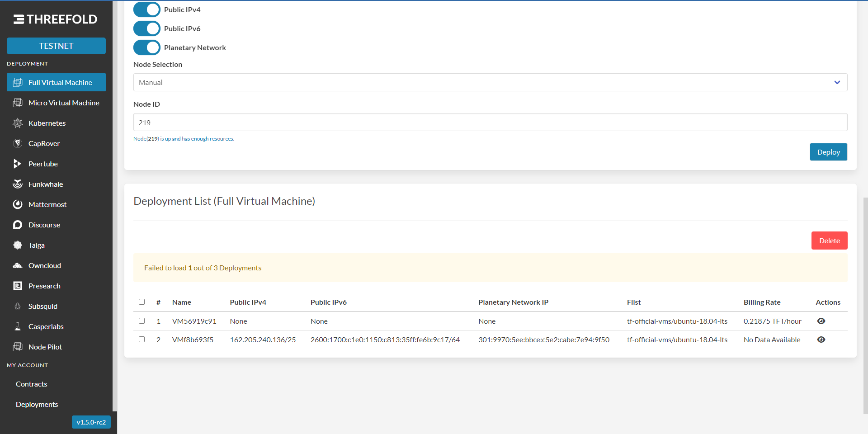Delete selected deployments
Screen dimensions: 868x434
pos(829,241)
